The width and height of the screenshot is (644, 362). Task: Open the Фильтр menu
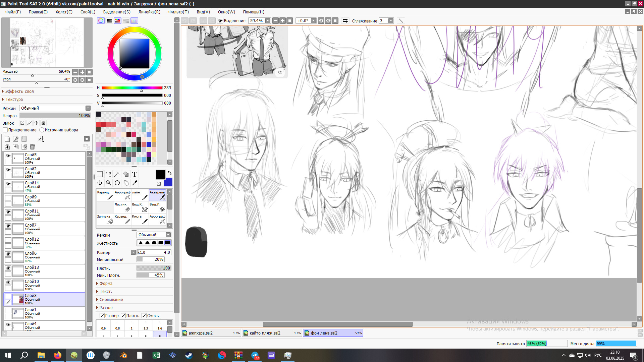coord(178,12)
